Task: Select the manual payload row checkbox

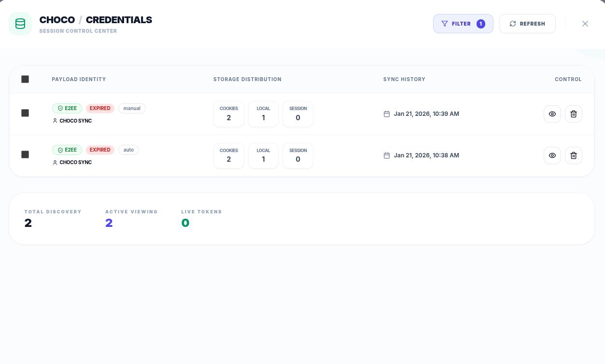Action: click(25, 113)
